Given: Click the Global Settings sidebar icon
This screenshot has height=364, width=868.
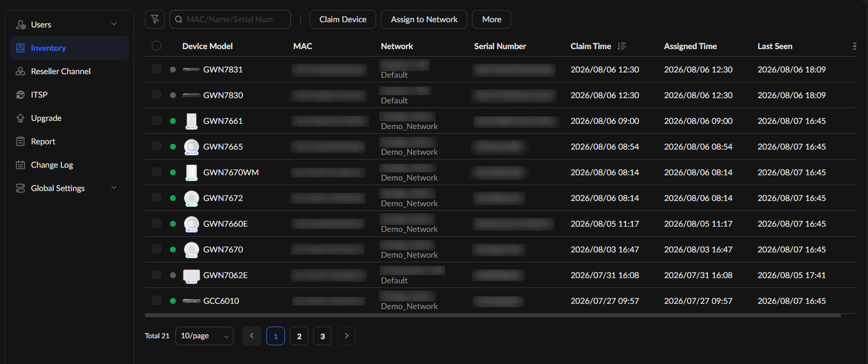Looking at the screenshot, I should (20, 188).
